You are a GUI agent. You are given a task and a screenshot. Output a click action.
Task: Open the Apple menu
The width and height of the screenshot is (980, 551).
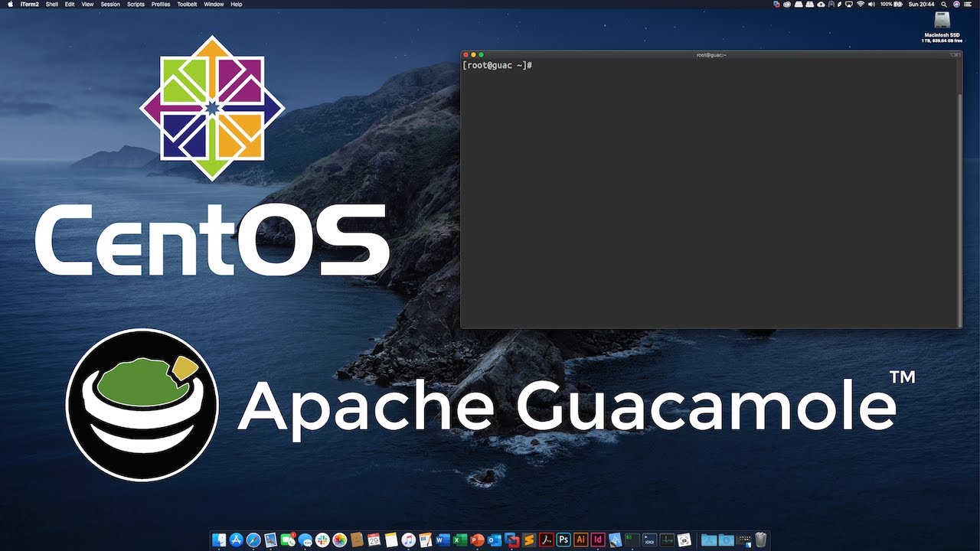[11, 4]
